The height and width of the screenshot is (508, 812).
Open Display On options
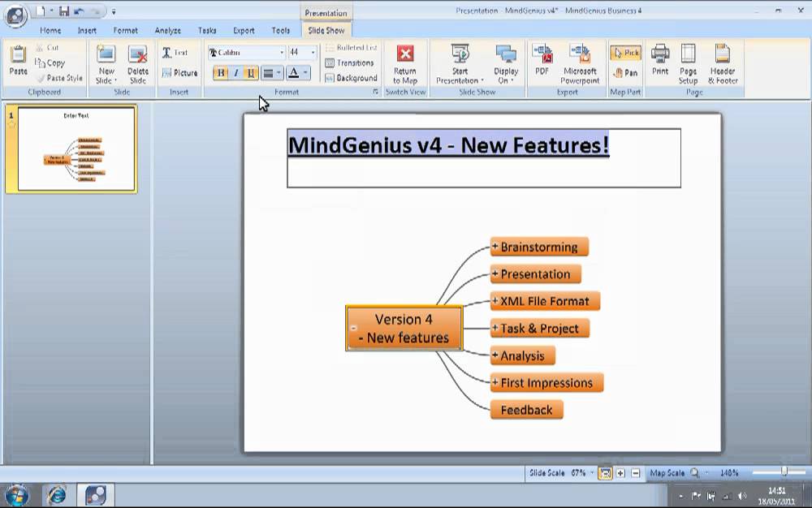pos(506,64)
